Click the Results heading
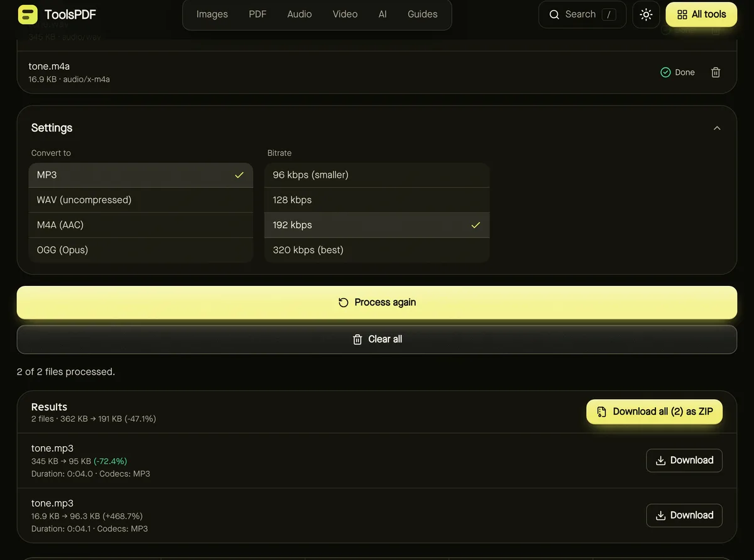The height and width of the screenshot is (560, 754). tap(49, 407)
